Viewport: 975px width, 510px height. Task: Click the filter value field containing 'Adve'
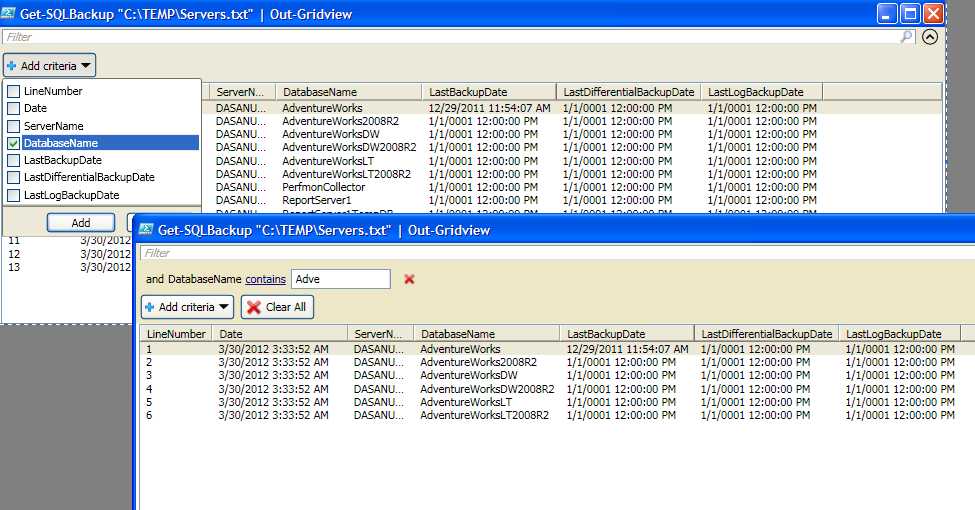pyautogui.click(x=340, y=280)
